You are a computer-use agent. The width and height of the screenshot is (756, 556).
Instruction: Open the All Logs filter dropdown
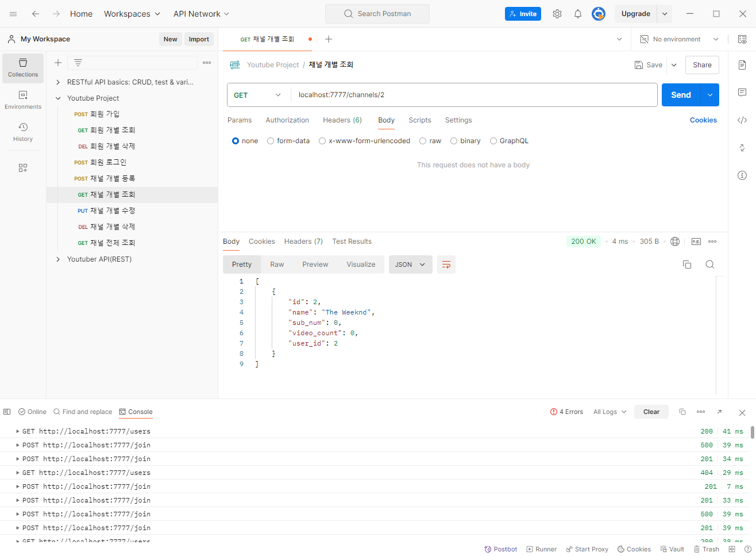(x=610, y=412)
